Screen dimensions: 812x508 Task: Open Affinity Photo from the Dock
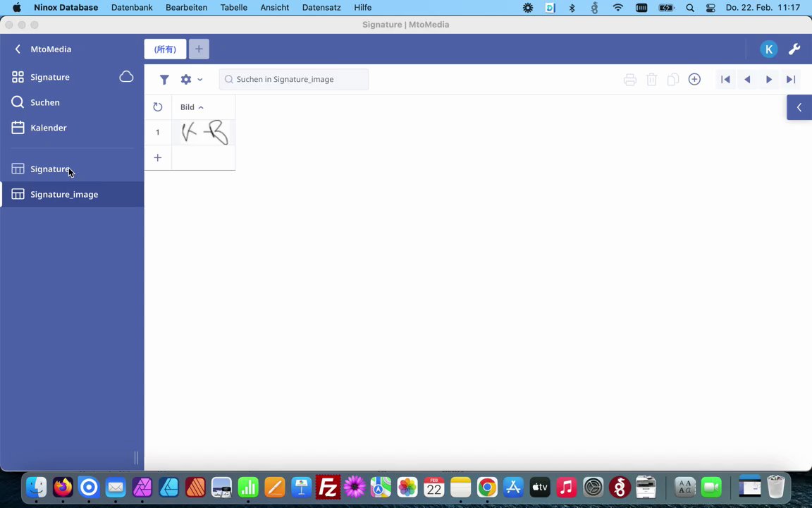(x=142, y=488)
